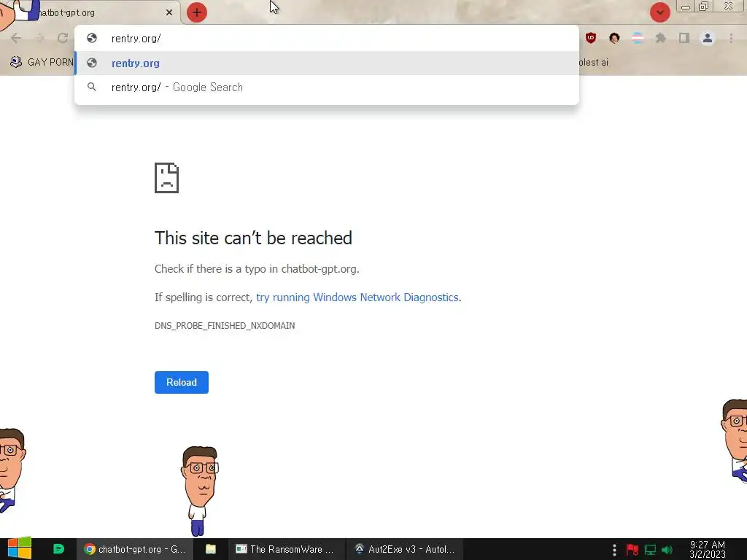Open the Chrome three-dot menu
Viewport: 747px width, 560px height.
click(x=731, y=38)
